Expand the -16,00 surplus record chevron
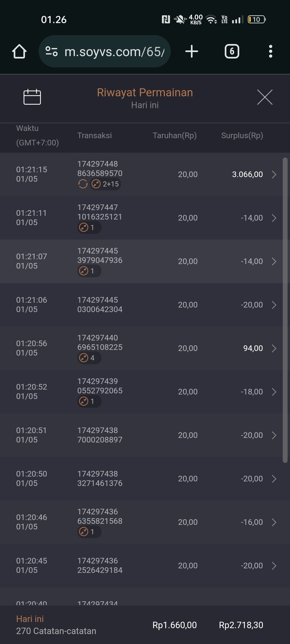 (x=274, y=522)
